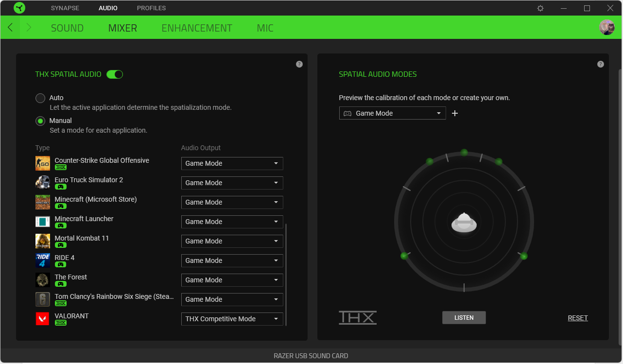Maximize the Razer Synapse window
The image size is (623, 364).
coord(587,8)
